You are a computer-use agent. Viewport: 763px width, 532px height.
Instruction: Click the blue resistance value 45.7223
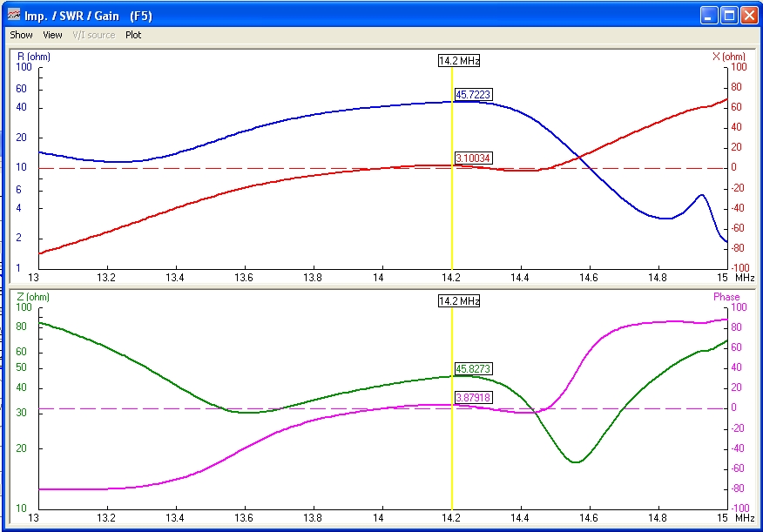(474, 94)
